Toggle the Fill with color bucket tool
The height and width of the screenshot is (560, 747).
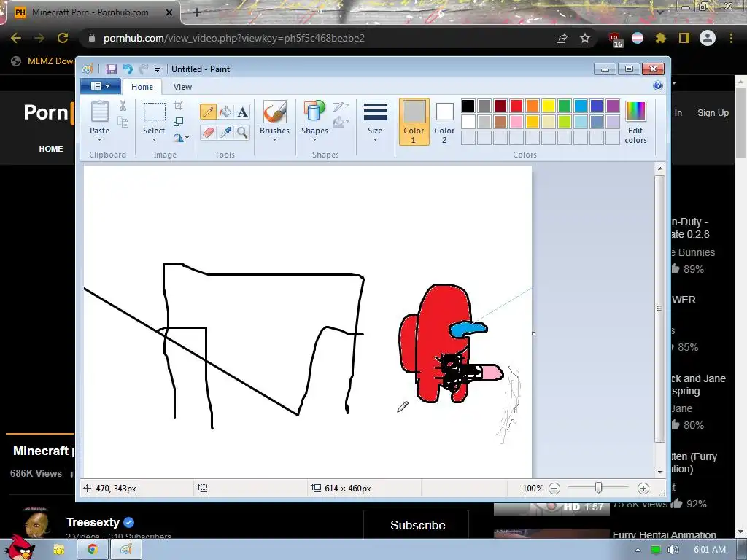(225, 112)
